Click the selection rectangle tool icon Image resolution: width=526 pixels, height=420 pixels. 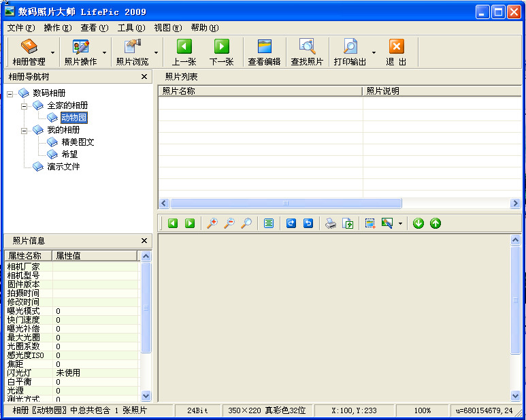click(x=370, y=223)
